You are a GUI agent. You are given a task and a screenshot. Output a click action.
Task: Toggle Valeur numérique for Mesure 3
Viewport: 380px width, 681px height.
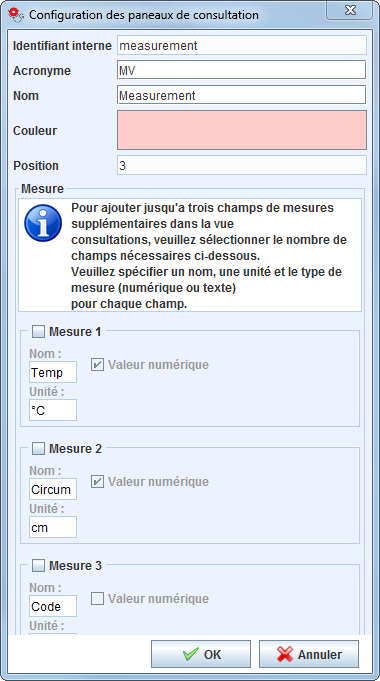coord(97,599)
